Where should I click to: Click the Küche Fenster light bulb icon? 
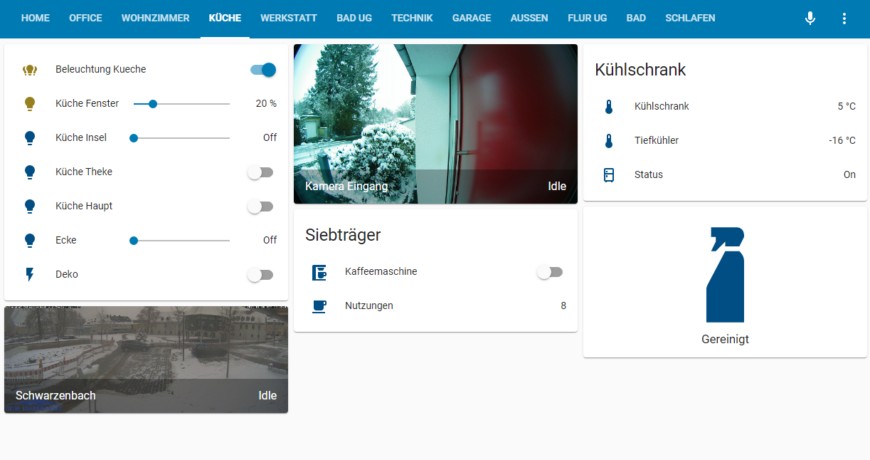point(30,104)
